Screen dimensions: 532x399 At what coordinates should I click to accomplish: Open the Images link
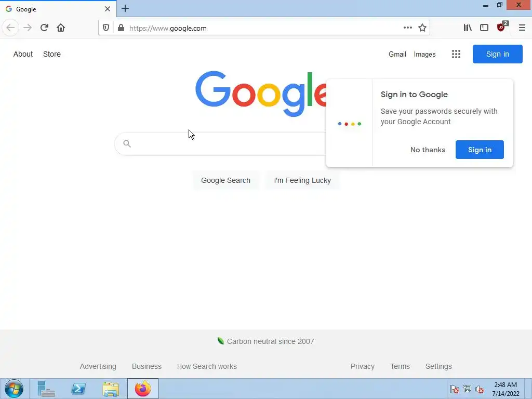[x=424, y=54]
